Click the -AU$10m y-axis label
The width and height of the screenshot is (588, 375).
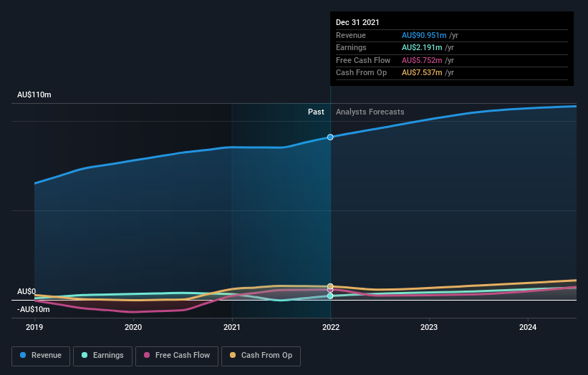click(x=34, y=309)
